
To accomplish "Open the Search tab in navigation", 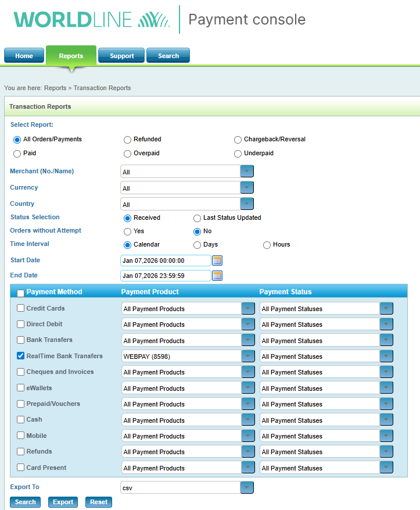I will point(168,56).
